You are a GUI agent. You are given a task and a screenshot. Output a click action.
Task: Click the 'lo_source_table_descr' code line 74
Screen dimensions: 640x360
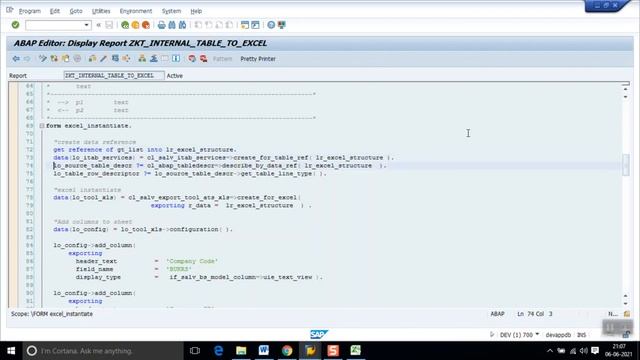tap(220, 166)
